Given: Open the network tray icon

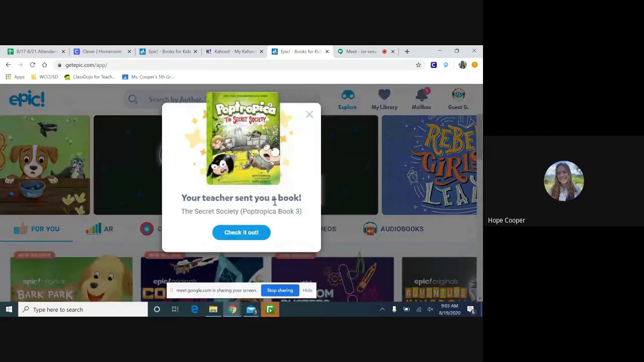Looking at the screenshot, I should pyautogui.click(x=419, y=309).
